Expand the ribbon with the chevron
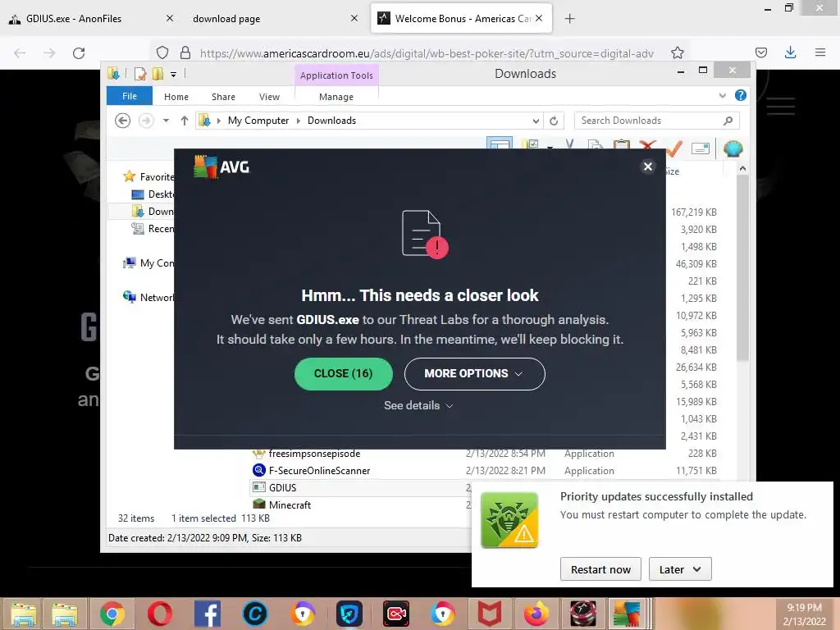 (x=722, y=95)
